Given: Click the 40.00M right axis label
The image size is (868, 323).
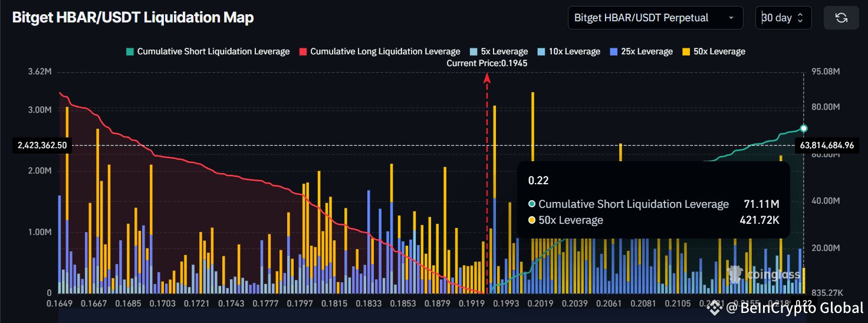Looking at the screenshot, I should tap(826, 201).
